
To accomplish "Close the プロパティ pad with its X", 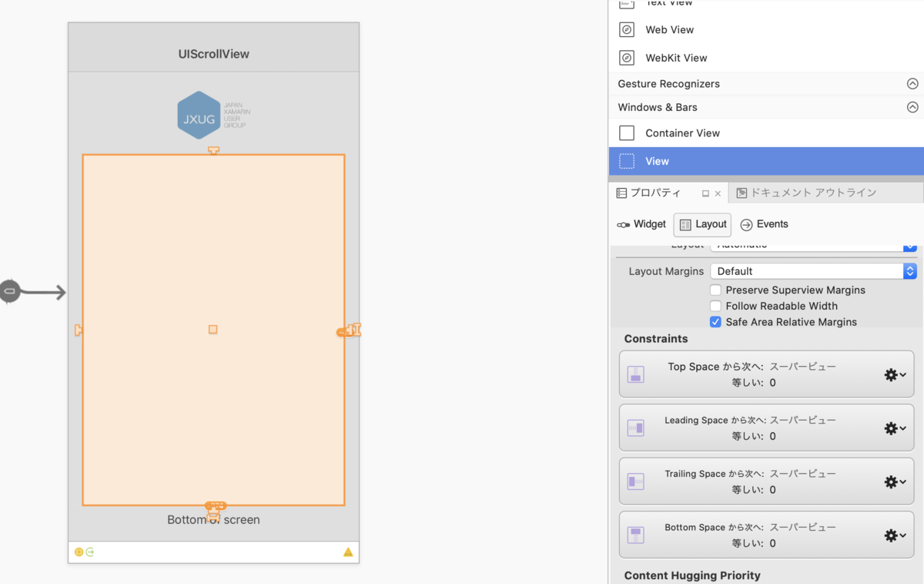I will click(718, 194).
